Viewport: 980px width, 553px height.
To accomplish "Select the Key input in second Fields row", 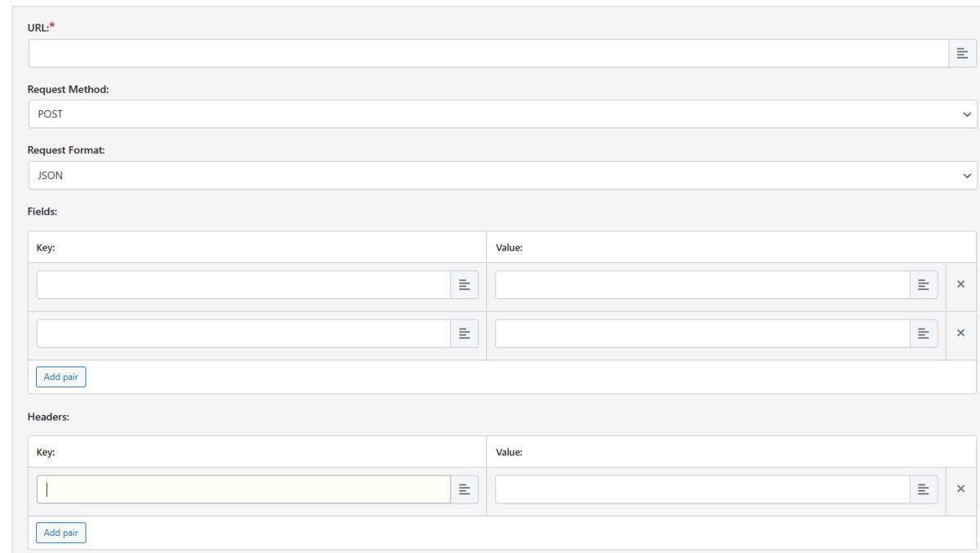I will (x=244, y=333).
